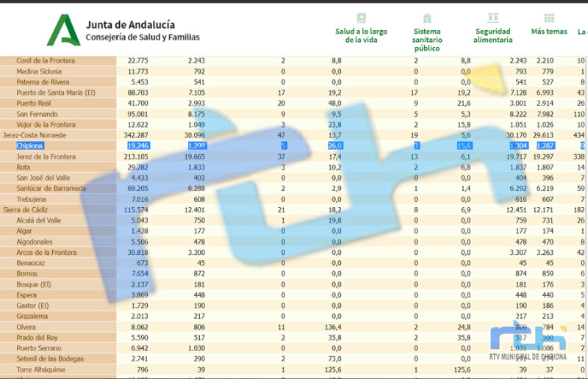The height and width of the screenshot is (379, 588).
Task: Click Consejería de Salud y Familias title
Action: [x=143, y=37]
